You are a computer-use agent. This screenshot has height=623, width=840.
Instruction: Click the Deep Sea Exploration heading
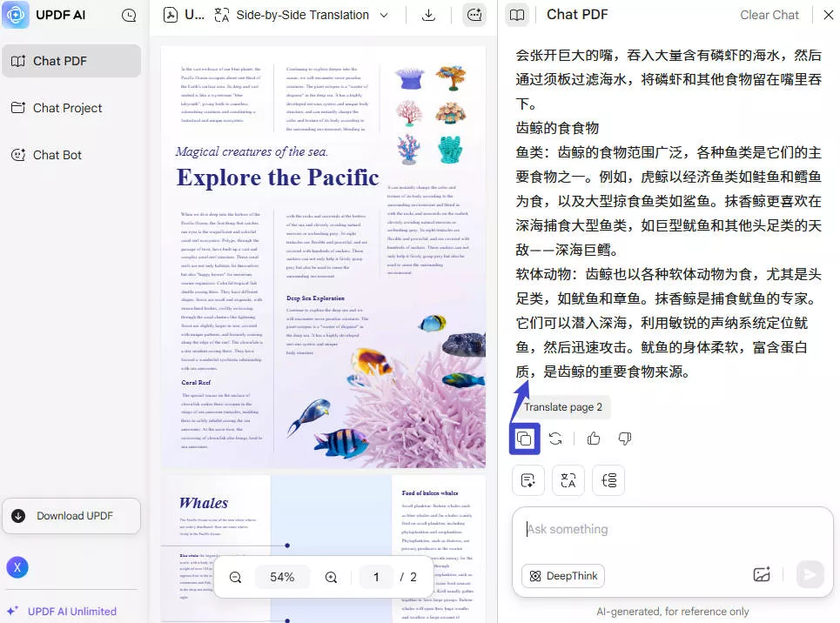pyautogui.click(x=315, y=298)
